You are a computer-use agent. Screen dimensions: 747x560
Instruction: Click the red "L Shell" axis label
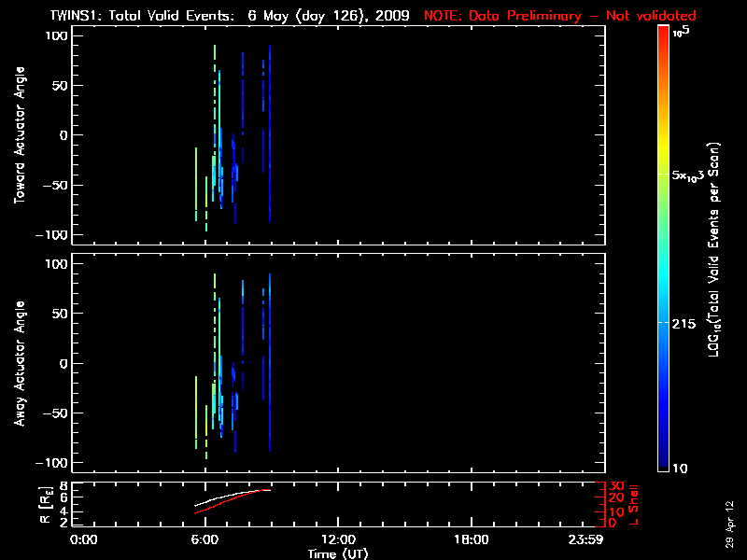[633, 505]
